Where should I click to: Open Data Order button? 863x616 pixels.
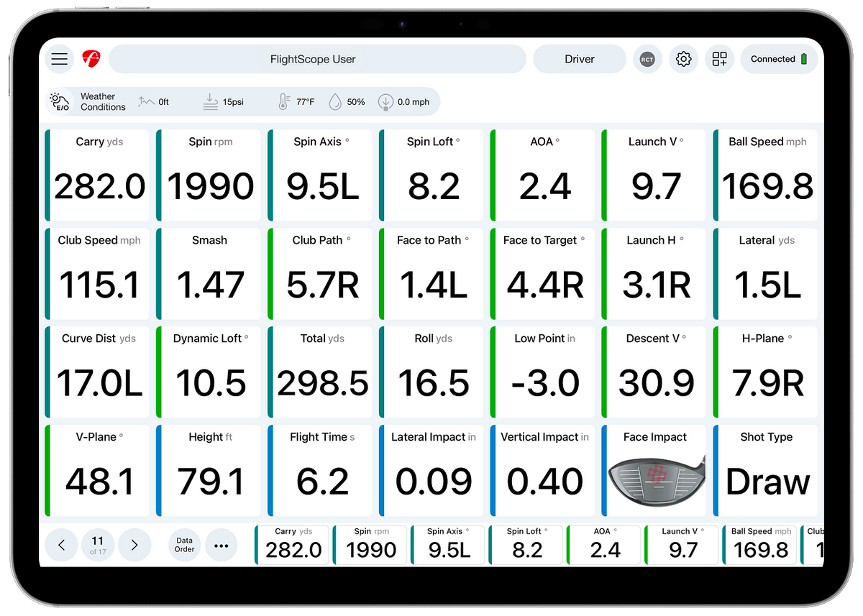[185, 546]
